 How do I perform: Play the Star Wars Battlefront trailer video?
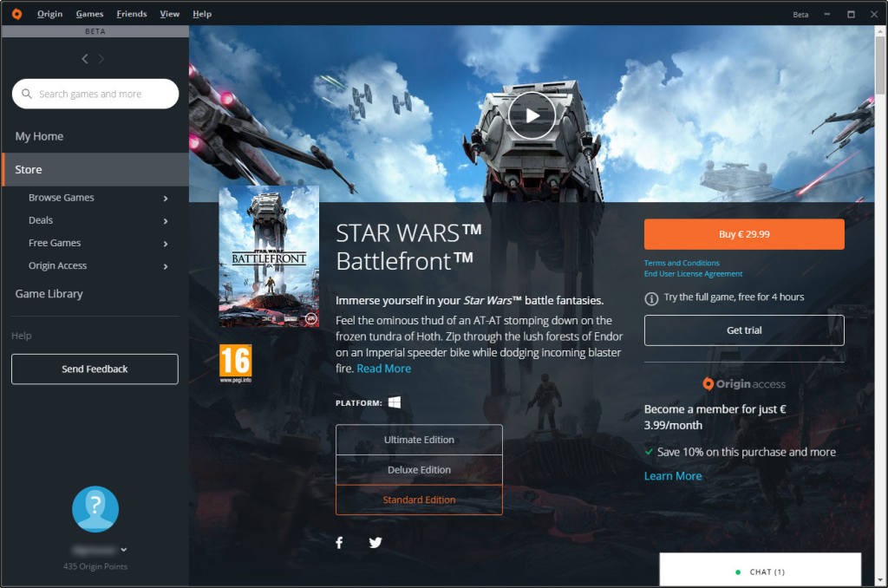tap(532, 114)
